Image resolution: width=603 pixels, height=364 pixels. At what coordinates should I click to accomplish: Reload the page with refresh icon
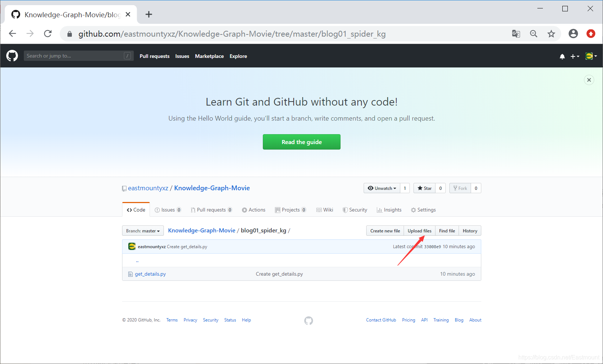pos(48,34)
